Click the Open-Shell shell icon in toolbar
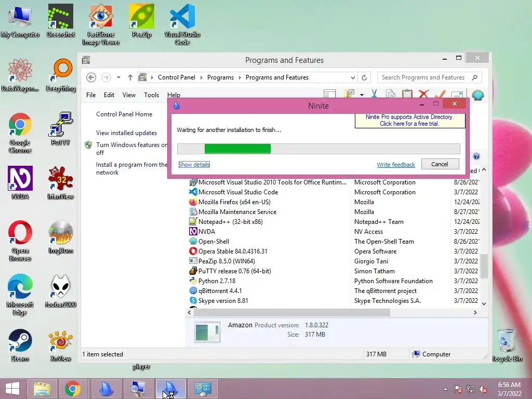532x399 pixels. [478, 95]
